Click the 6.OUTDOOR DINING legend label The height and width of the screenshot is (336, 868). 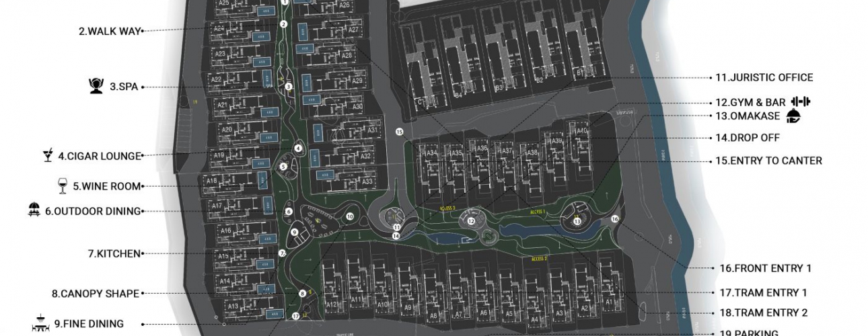coord(94,211)
